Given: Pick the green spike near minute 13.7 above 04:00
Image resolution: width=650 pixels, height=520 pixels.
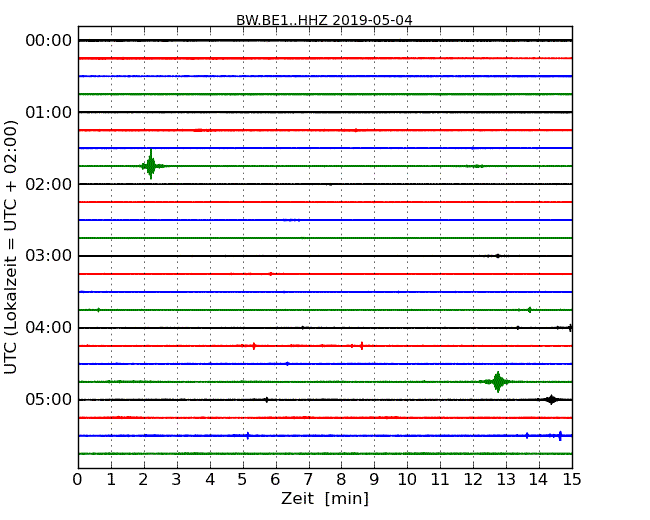Looking at the screenshot, I should point(529,310).
